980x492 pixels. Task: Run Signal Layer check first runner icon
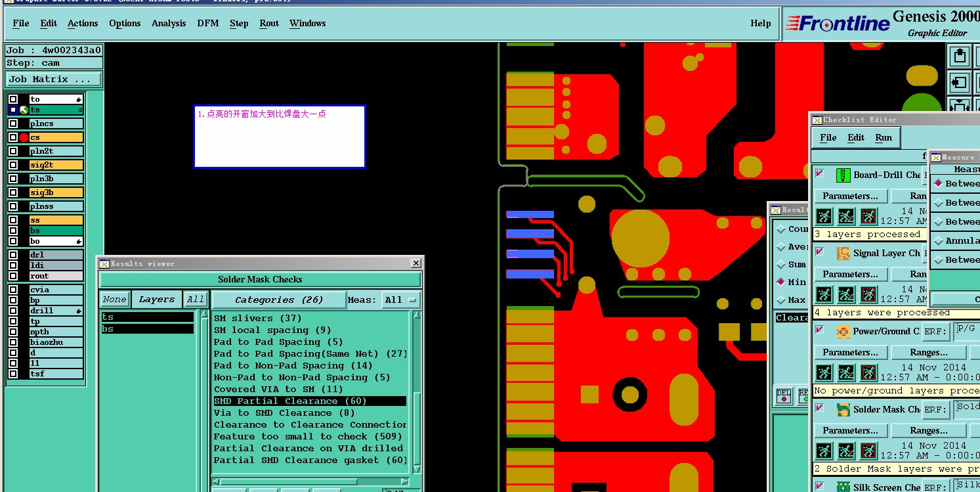824,294
